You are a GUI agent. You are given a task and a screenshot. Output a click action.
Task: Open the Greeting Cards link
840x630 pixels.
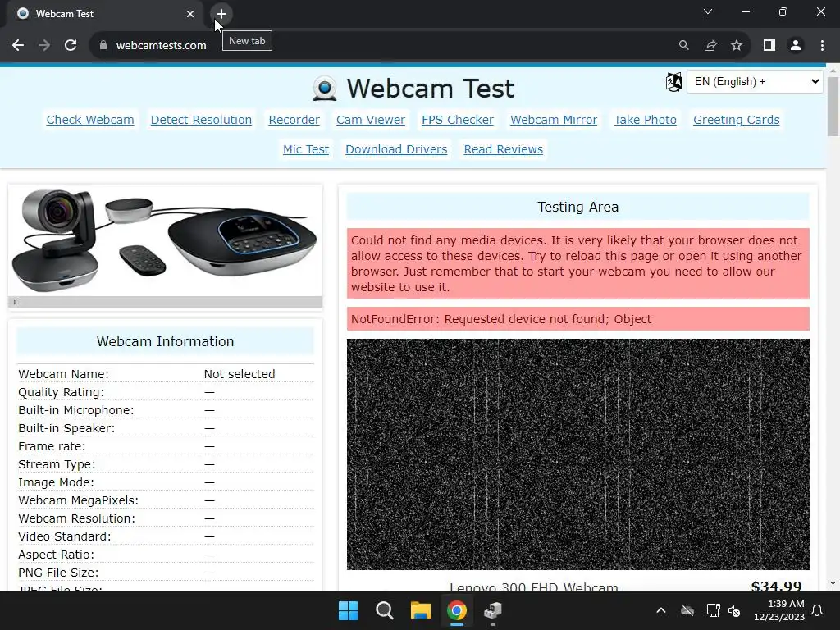point(736,120)
